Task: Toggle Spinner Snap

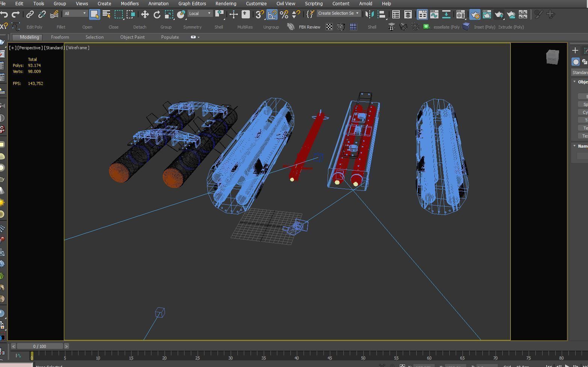Action: (x=296, y=14)
